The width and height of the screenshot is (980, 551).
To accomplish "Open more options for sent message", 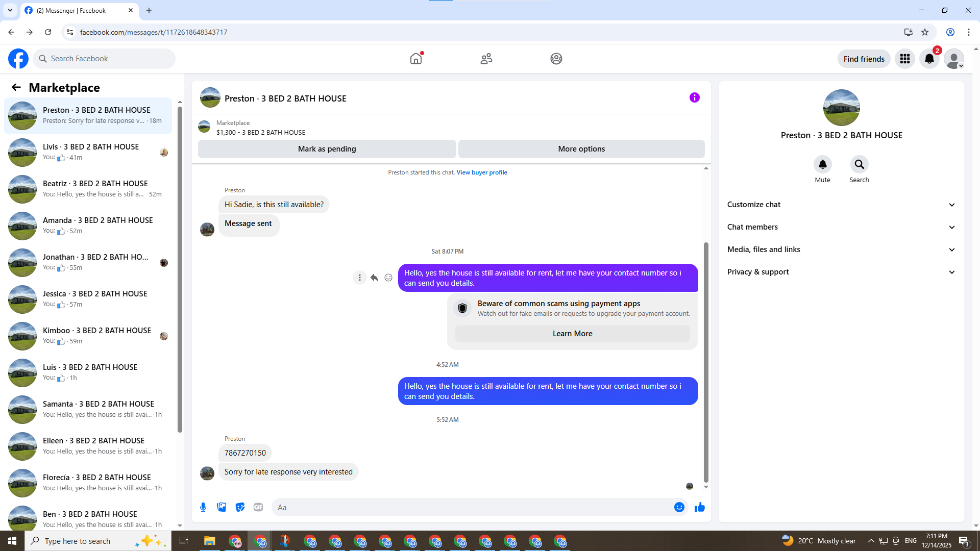I will [x=360, y=278].
